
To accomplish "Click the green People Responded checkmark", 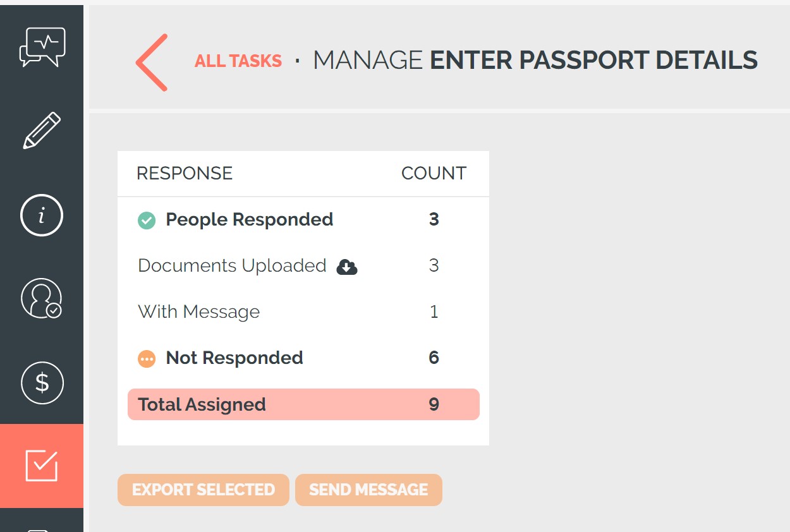I will click(x=147, y=221).
